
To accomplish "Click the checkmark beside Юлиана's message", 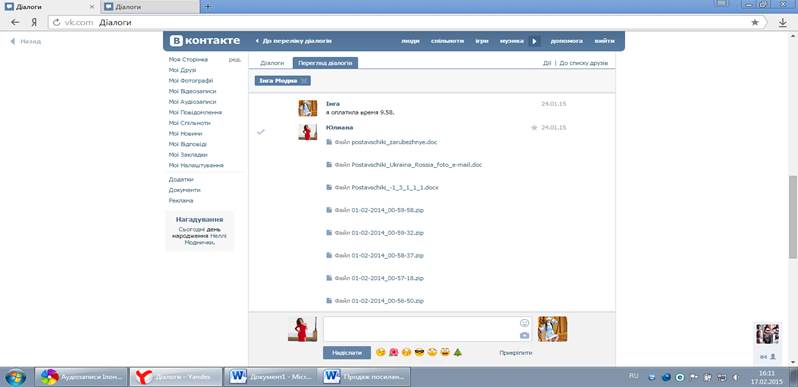I will pyautogui.click(x=261, y=132).
